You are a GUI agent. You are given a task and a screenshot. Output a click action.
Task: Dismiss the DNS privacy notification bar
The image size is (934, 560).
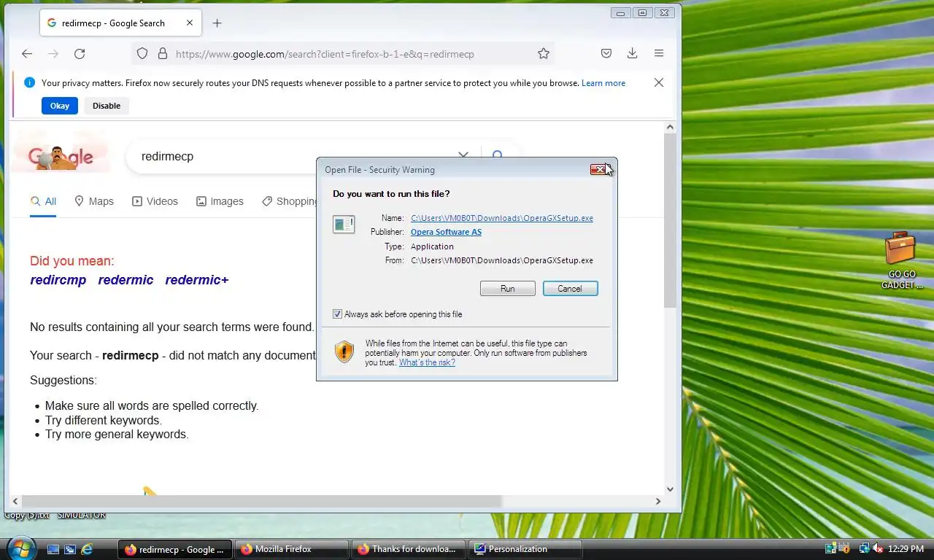[x=659, y=82]
